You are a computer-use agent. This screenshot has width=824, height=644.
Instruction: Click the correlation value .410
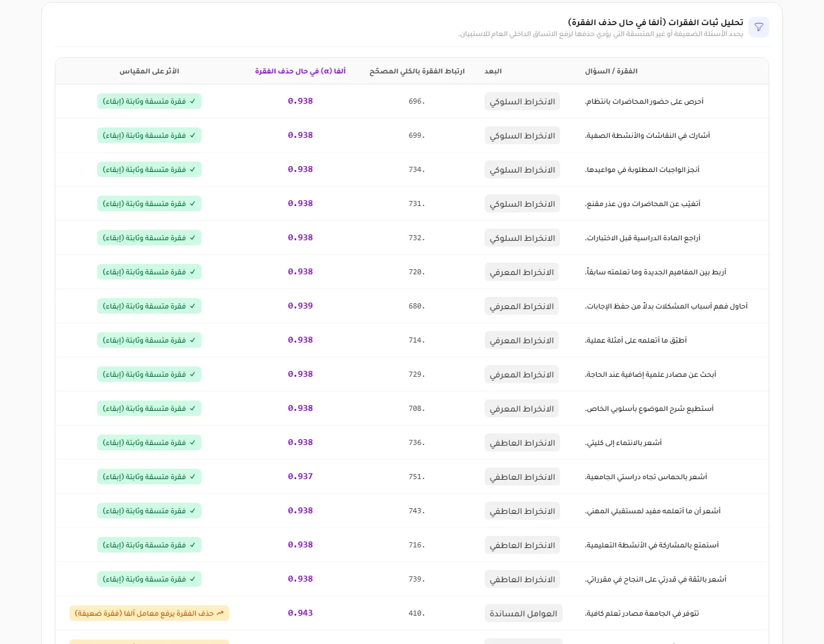tap(417, 613)
